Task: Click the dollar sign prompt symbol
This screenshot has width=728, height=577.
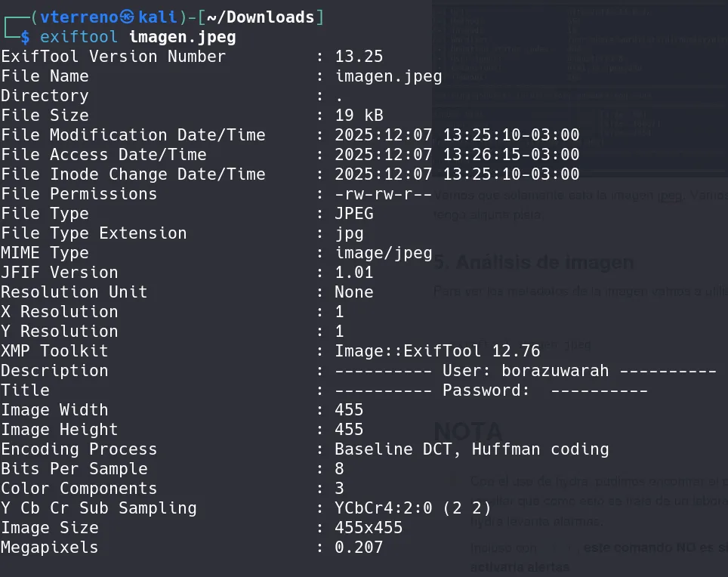Action: coord(26,36)
